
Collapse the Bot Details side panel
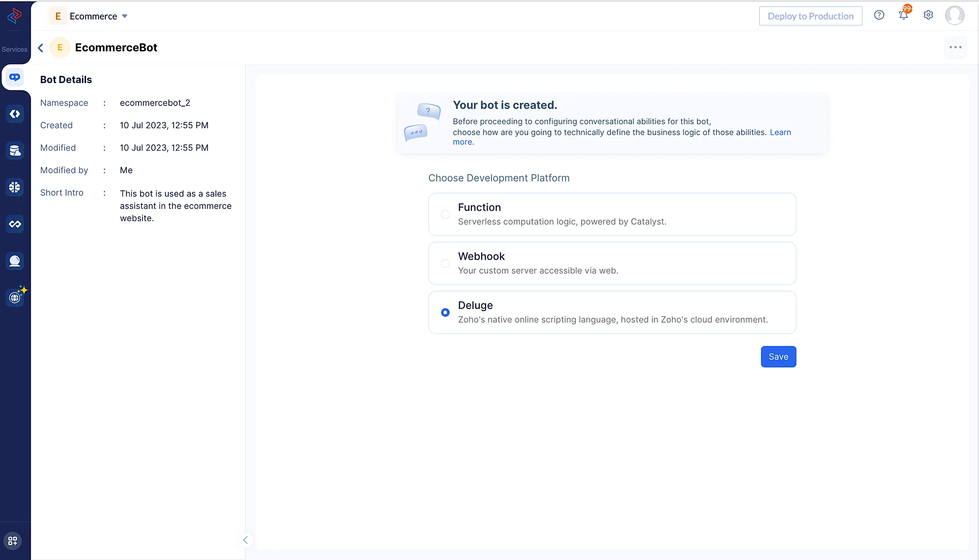point(245,540)
